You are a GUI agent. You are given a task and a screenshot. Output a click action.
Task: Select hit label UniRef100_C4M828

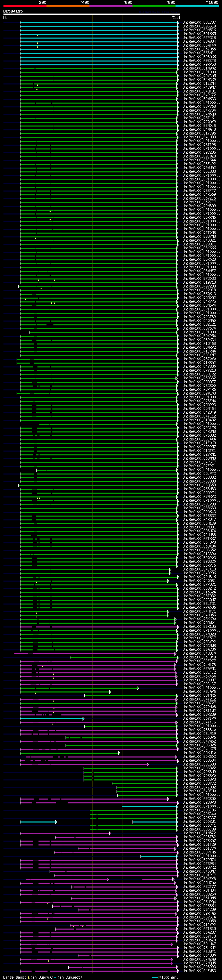pos(199,634)
